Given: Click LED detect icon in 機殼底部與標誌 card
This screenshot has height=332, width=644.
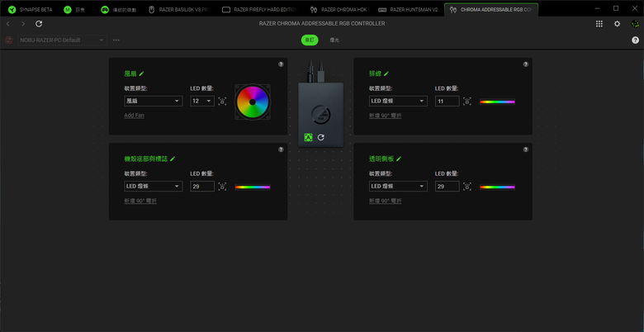Looking at the screenshot, I should [222, 187].
